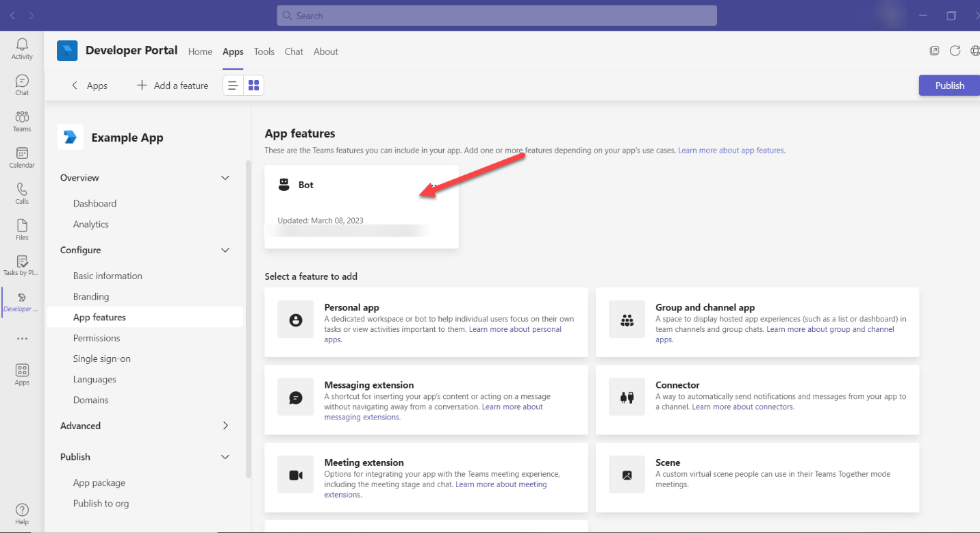Viewport: 980px width, 533px height.
Task: Open Branding page
Action: pos(91,296)
